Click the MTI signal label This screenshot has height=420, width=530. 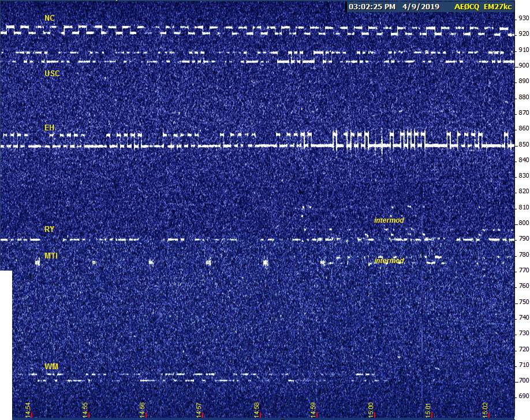(51, 256)
